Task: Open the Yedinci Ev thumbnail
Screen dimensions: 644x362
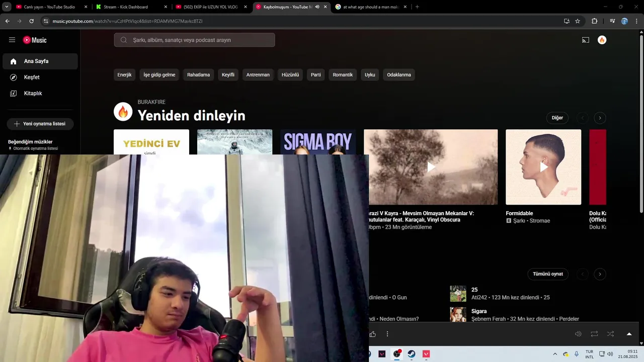Action: pyautogui.click(x=151, y=142)
